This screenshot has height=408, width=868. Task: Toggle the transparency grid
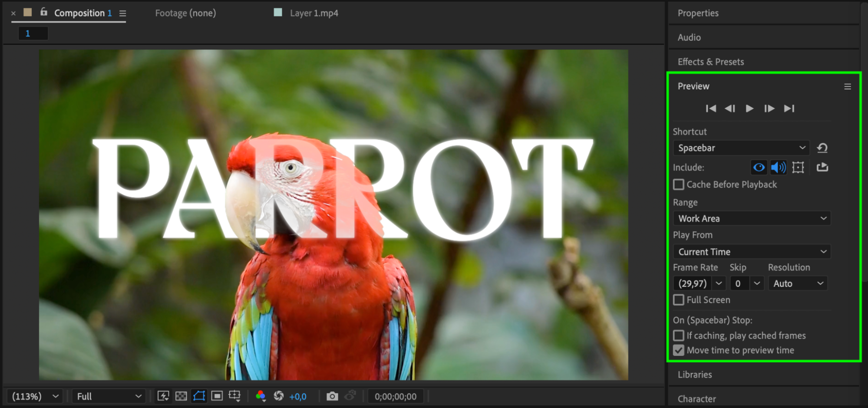pos(181,396)
